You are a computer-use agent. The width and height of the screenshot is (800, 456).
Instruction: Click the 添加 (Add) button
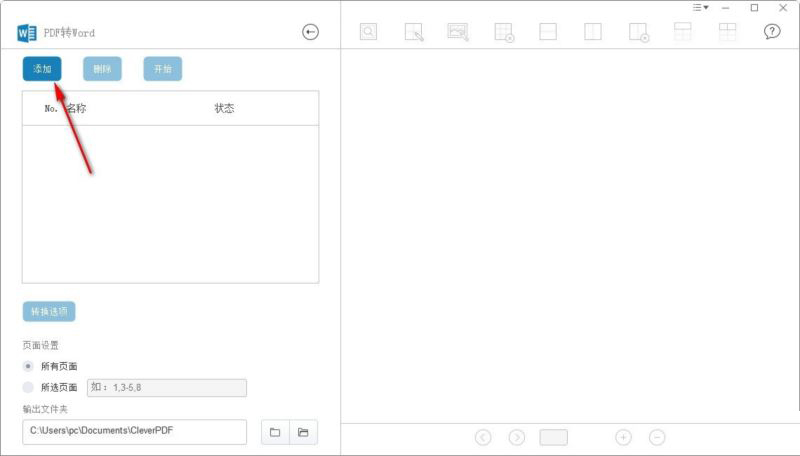click(x=42, y=69)
